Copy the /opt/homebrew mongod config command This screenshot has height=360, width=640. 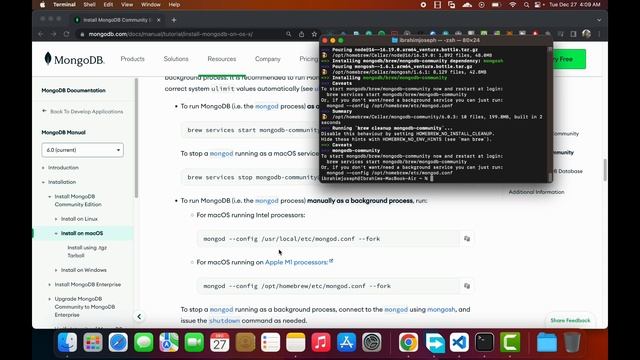(467, 286)
